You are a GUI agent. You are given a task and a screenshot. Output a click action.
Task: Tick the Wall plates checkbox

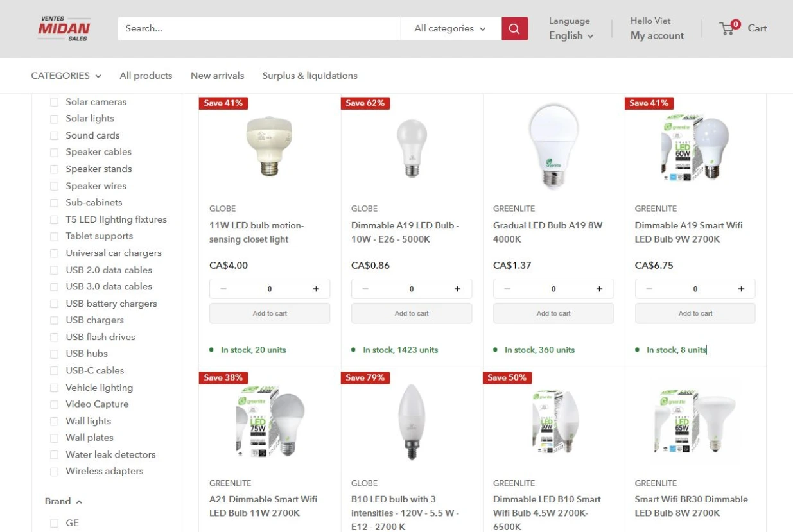click(x=55, y=438)
